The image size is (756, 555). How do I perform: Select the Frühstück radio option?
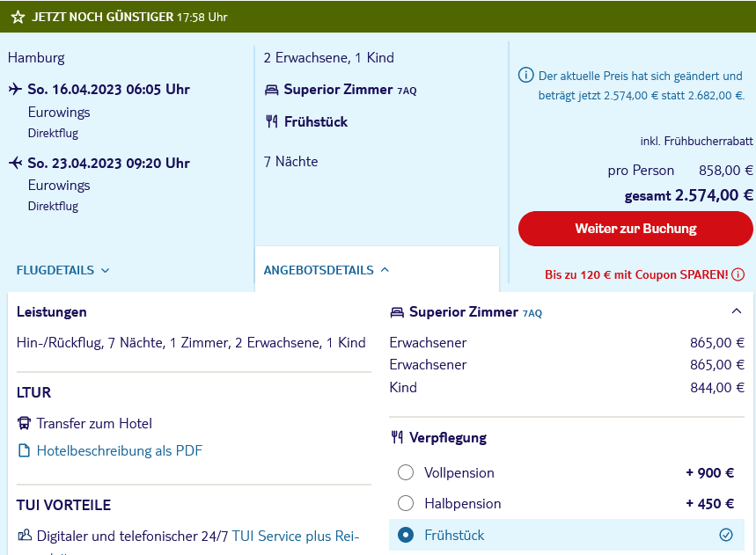tap(406, 535)
